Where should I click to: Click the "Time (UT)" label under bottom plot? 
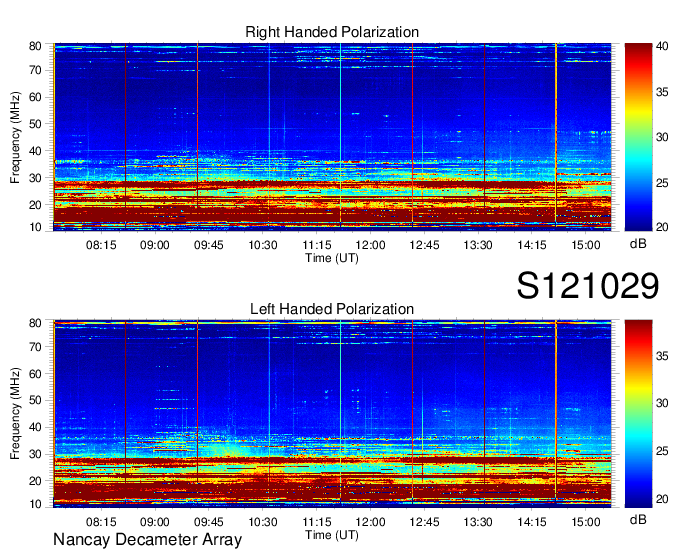point(332,535)
